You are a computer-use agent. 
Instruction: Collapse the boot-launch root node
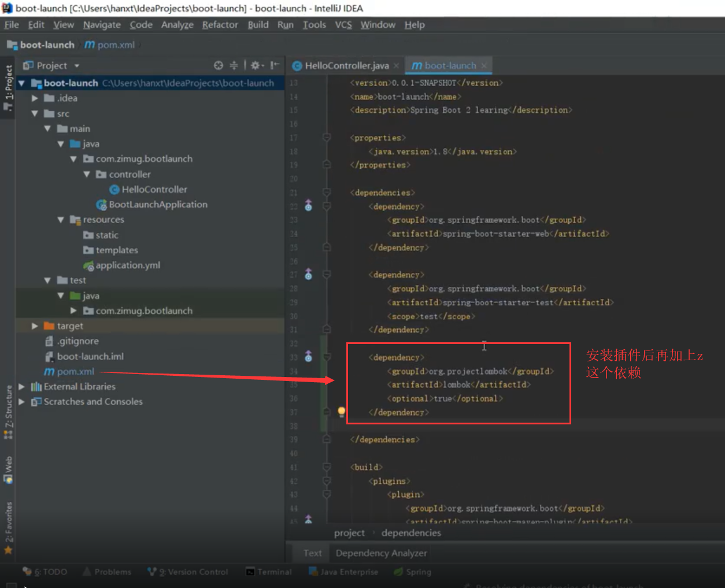[21, 83]
